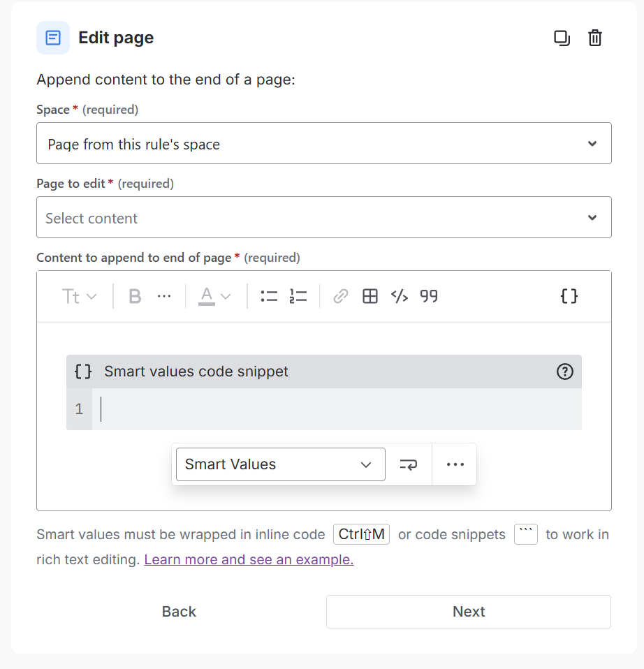Open the Space selection dropdown
Screen dimensions: 644x669
tap(323, 143)
